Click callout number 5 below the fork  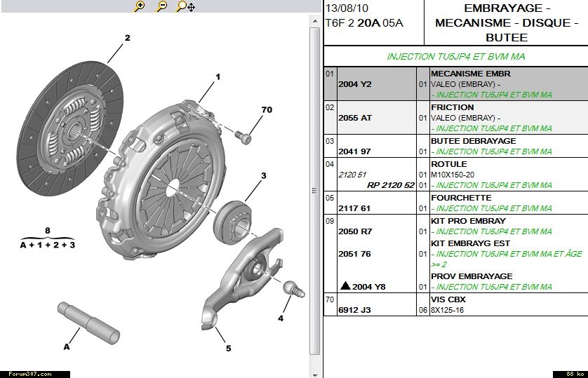tap(228, 348)
